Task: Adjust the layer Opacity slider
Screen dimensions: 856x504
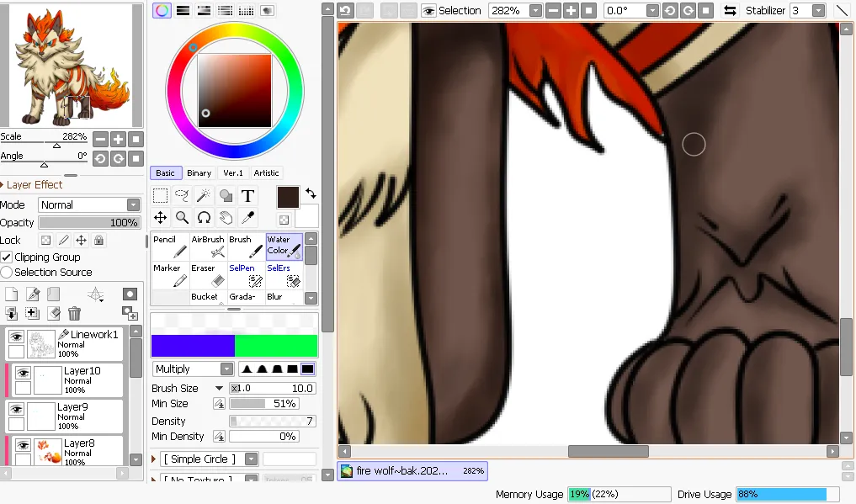Action: [89, 222]
